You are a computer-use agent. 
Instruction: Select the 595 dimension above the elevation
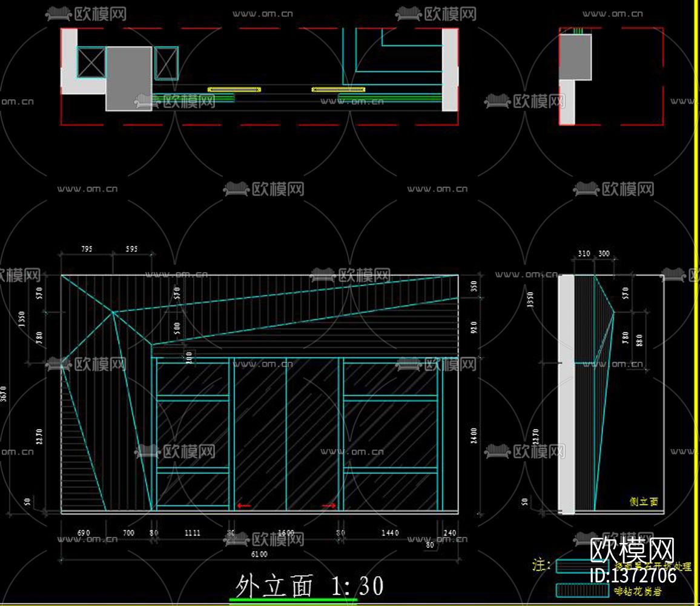[x=131, y=249]
